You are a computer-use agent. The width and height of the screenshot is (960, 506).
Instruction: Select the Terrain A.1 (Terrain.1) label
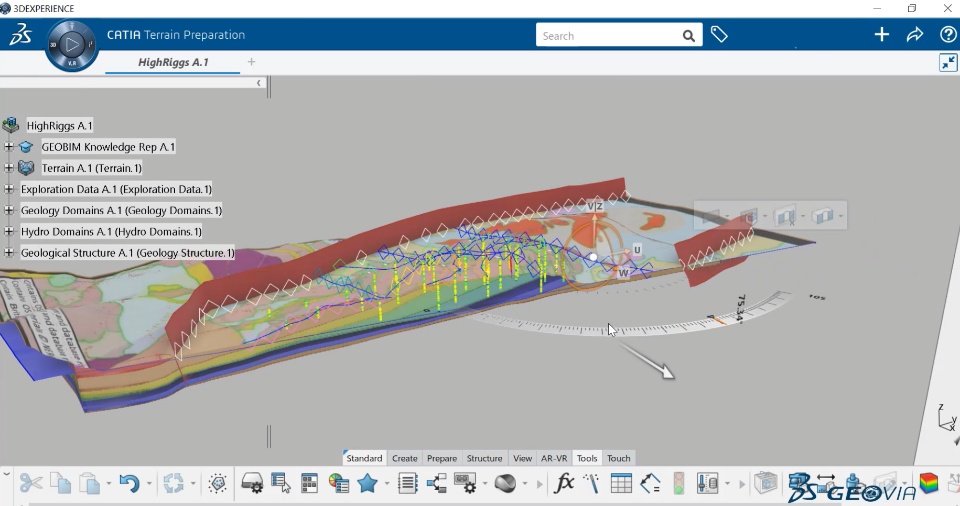coord(91,168)
